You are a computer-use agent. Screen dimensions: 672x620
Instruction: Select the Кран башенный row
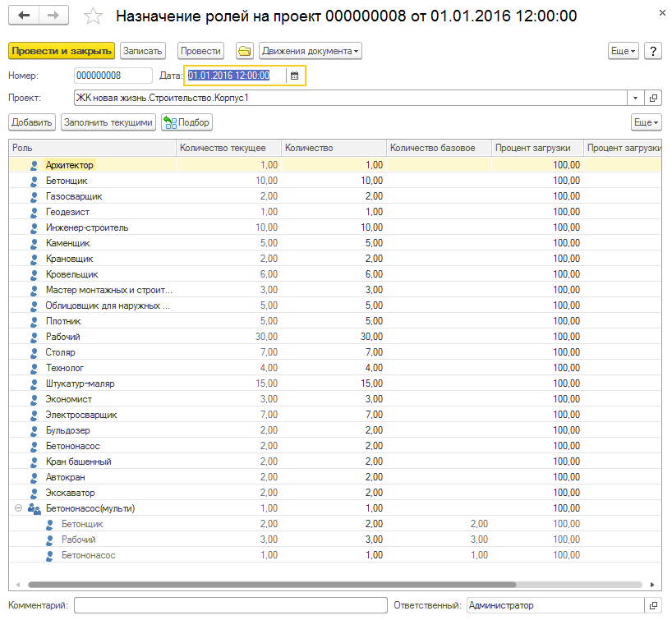pos(334,462)
